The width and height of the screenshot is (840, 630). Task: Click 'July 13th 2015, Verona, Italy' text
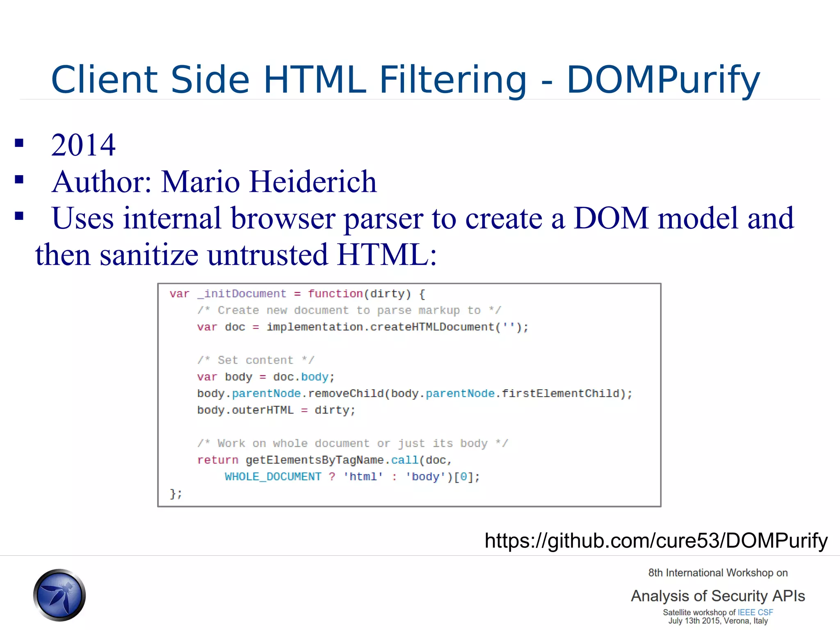pyautogui.click(x=718, y=621)
